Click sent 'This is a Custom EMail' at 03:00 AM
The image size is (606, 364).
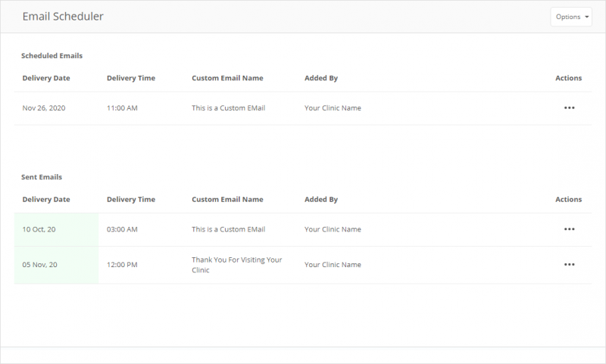tap(229, 229)
